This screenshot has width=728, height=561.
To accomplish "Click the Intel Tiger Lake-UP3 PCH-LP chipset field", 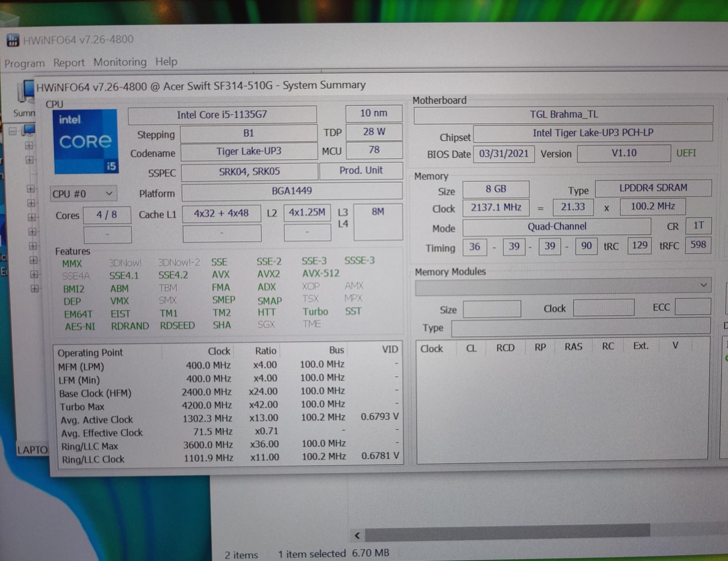I will (593, 133).
